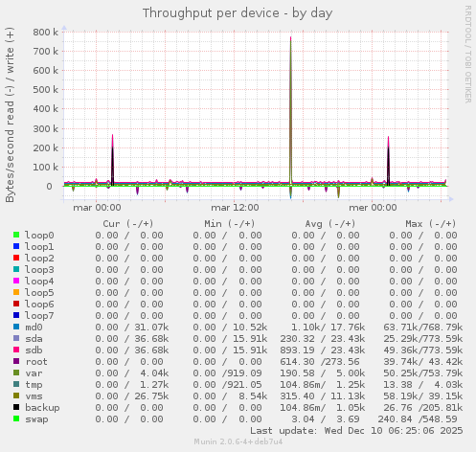Click the root purple legend swatch

point(16,361)
